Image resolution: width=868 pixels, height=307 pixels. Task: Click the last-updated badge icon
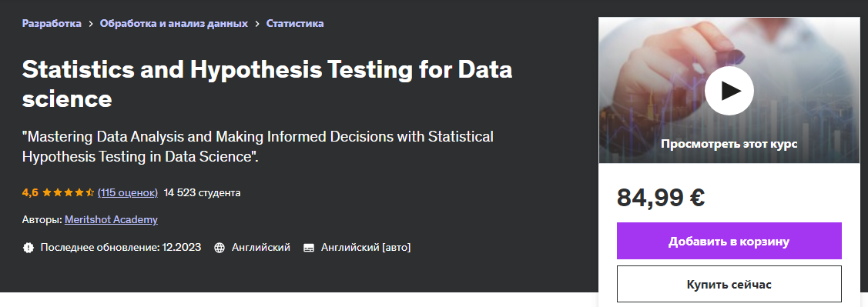28,247
